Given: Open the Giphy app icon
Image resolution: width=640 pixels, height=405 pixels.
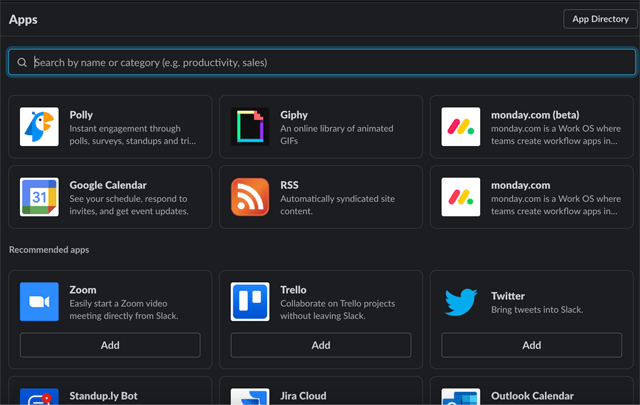Looking at the screenshot, I should point(250,127).
